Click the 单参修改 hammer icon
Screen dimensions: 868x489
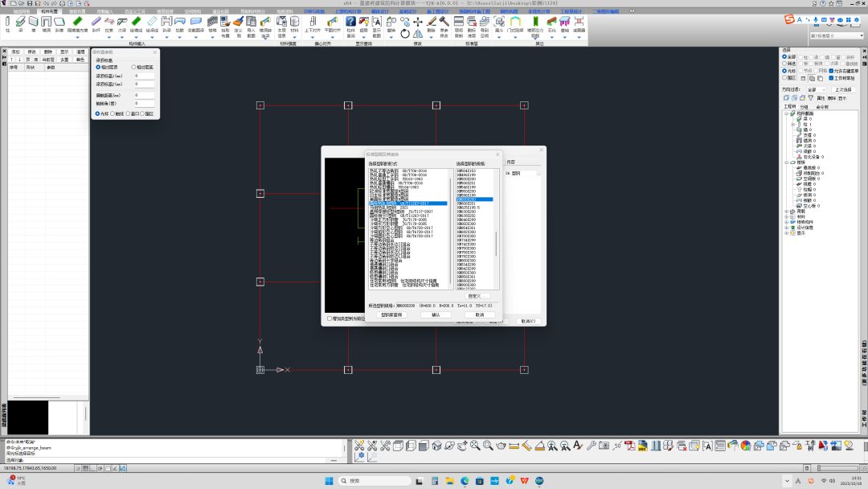444,20
